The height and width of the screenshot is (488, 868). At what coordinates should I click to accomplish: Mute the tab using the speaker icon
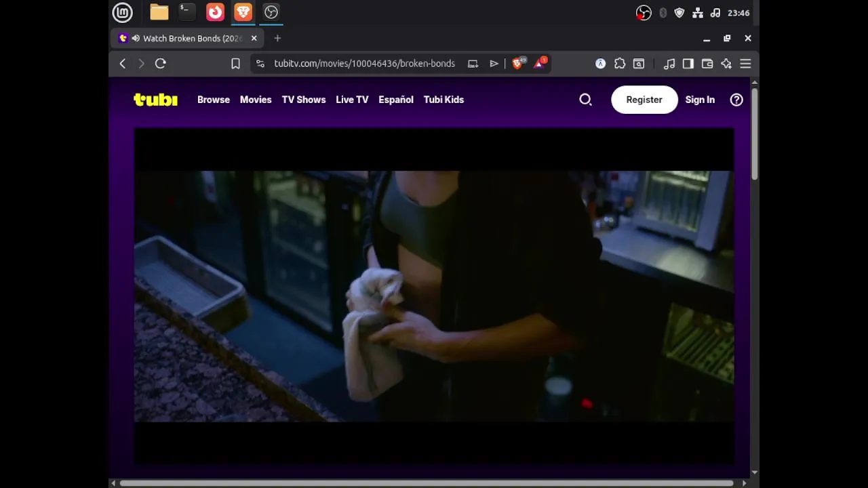[x=136, y=39]
